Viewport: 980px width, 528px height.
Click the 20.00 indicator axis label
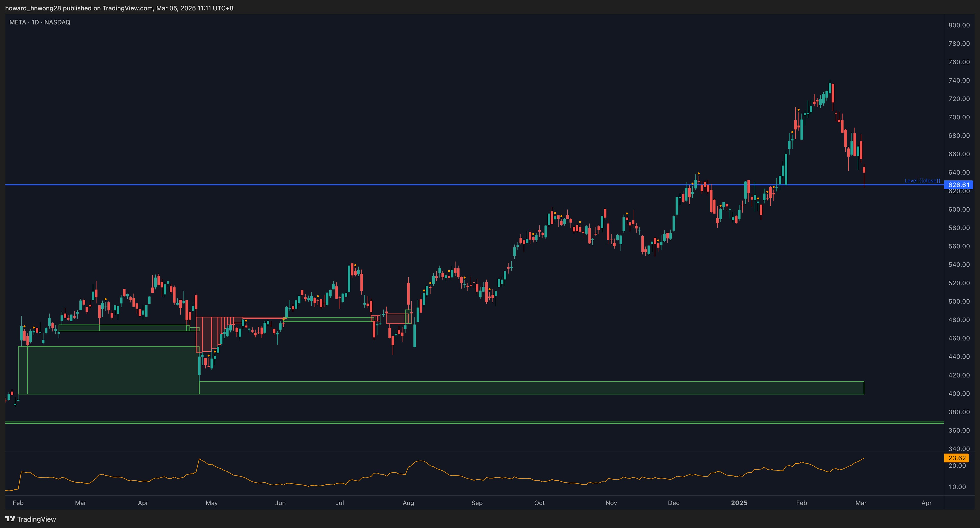[957, 466]
